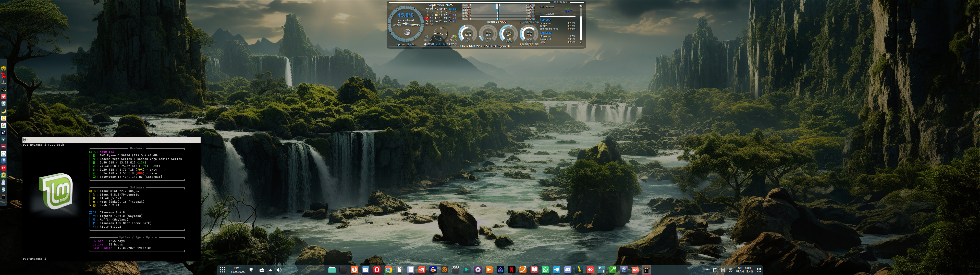980x275 pixels.
Task: Click the TikTok icon in left sidebar
Action: coord(3,132)
